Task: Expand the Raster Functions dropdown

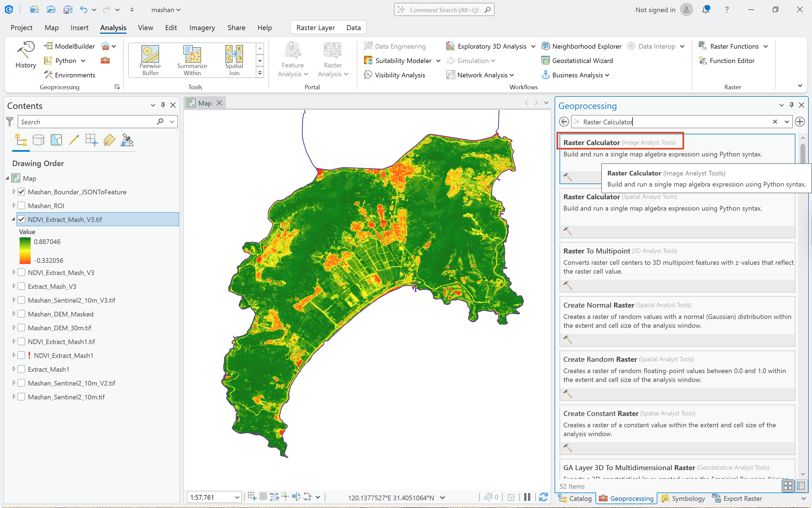Action: click(x=765, y=46)
